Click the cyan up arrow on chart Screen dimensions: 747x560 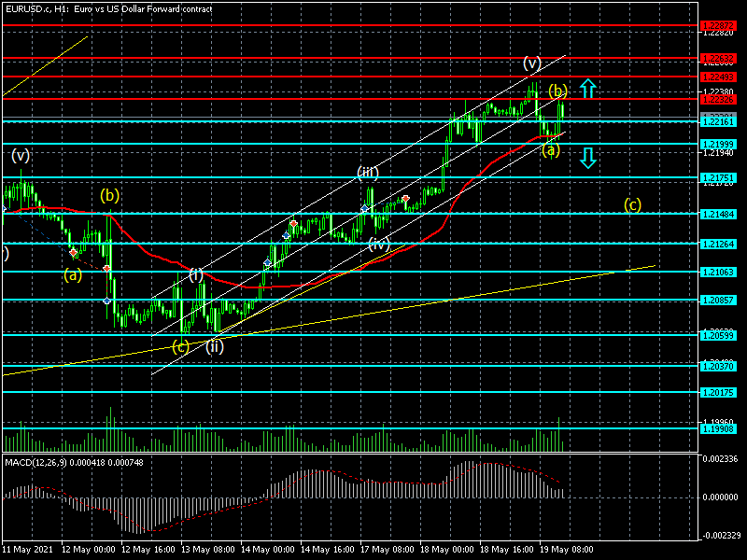pyautogui.click(x=587, y=89)
